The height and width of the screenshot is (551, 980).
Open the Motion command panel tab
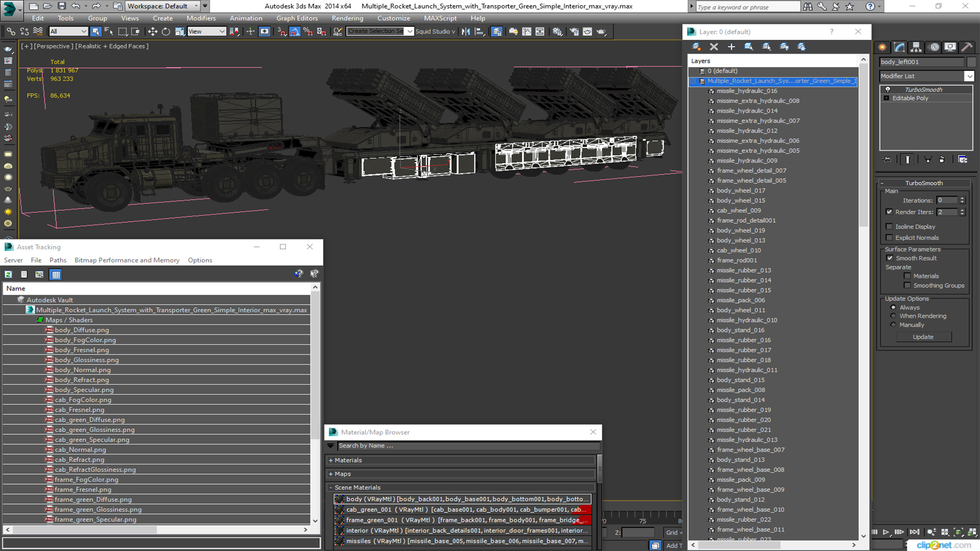tap(934, 47)
